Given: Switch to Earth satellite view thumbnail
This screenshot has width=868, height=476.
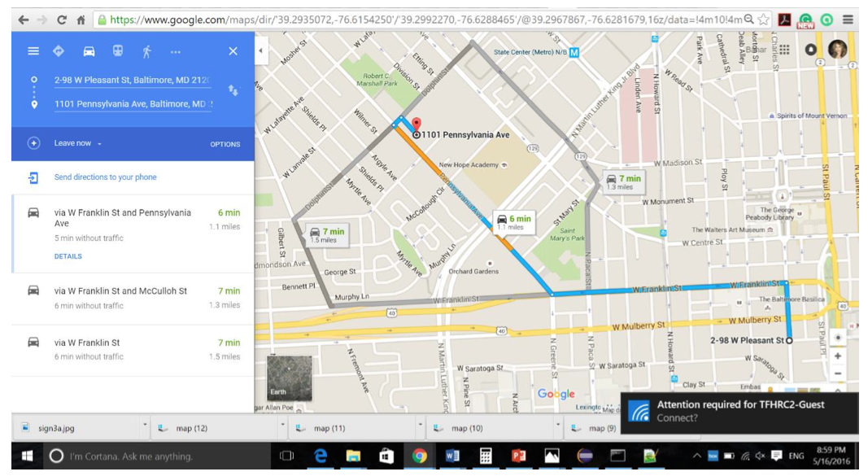Looking at the screenshot, I should [x=289, y=378].
